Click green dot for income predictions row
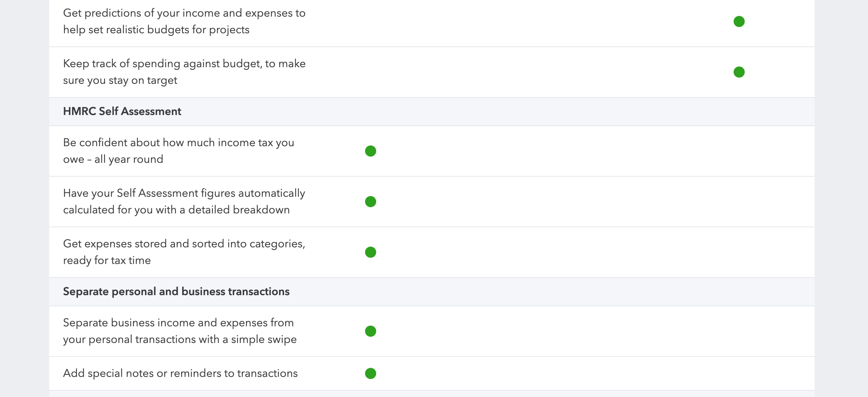This screenshot has width=868, height=397. 739,21
